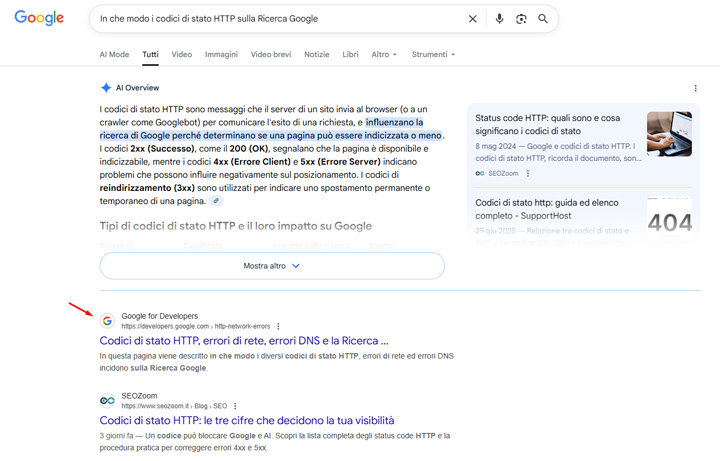The width and height of the screenshot is (720, 461).
Task: Click the magnifying glass search button
Action: click(x=543, y=19)
